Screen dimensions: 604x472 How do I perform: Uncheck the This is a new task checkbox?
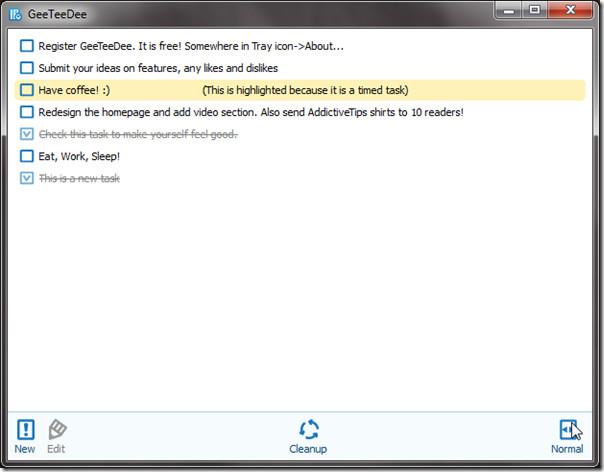[x=27, y=178]
